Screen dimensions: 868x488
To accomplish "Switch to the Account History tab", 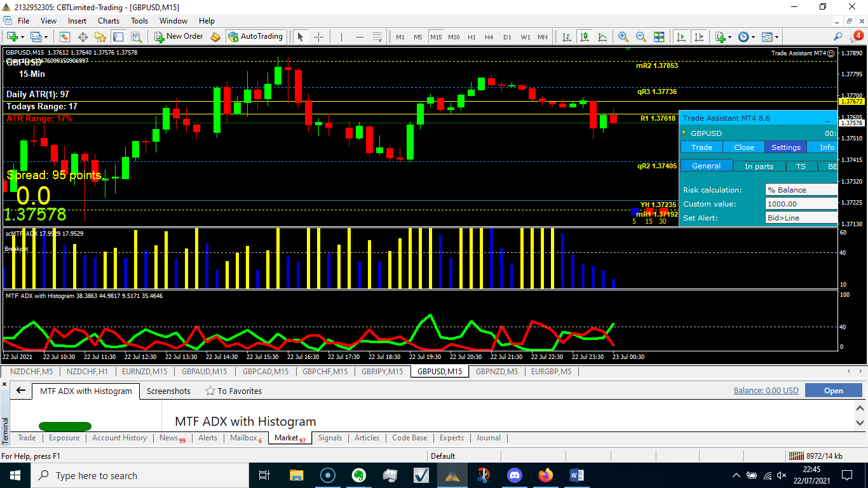I will [x=119, y=438].
